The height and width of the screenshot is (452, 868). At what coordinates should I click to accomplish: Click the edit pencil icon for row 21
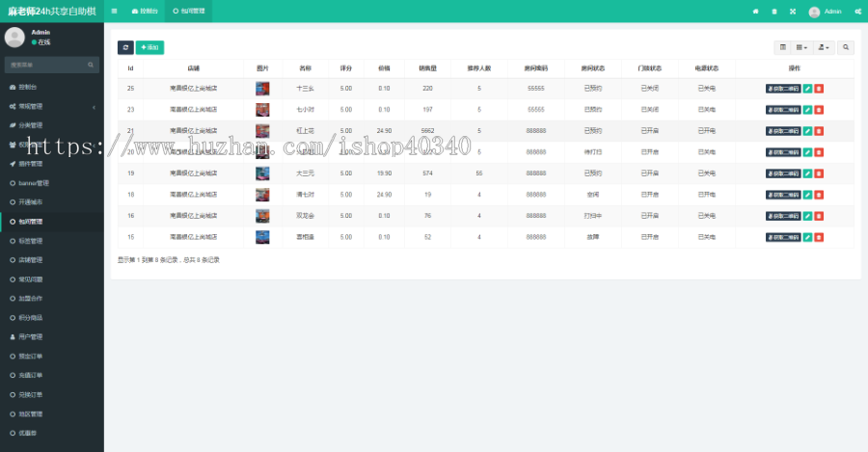tap(807, 131)
